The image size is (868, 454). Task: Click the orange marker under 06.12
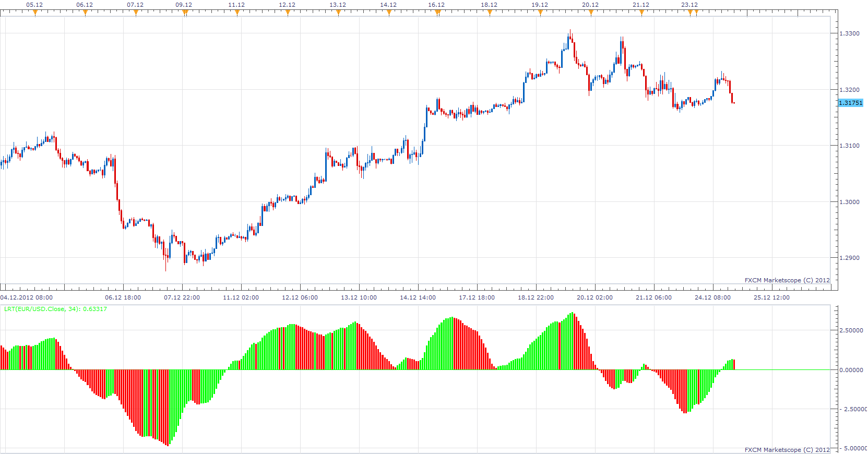(85, 13)
